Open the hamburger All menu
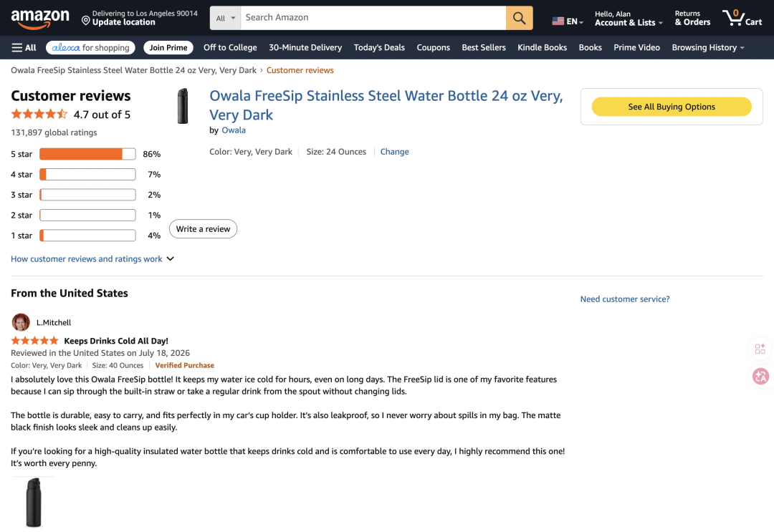Image resolution: width=774 pixels, height=532 pixels. 24,47
